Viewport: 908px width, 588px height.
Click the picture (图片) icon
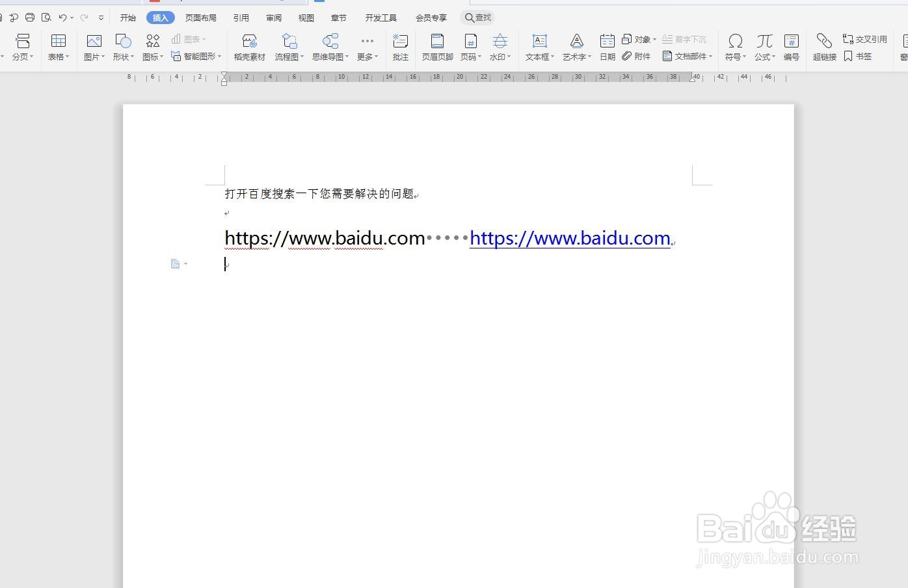94,42
